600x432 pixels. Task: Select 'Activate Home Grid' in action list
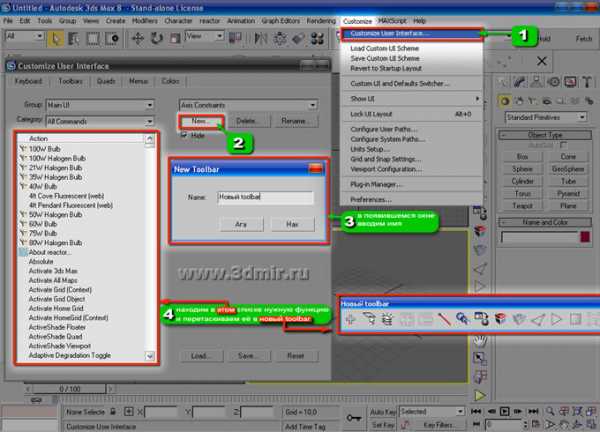coord(56,308)
